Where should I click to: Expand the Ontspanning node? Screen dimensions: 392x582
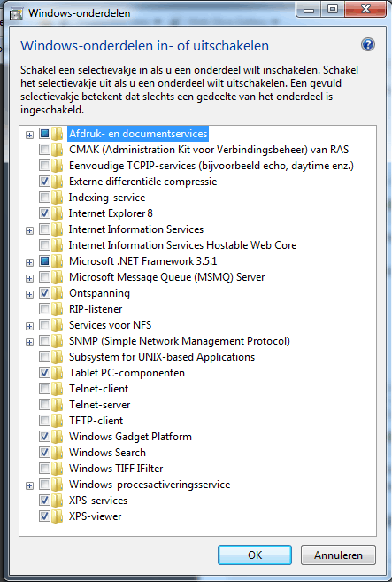coord(30,295)
